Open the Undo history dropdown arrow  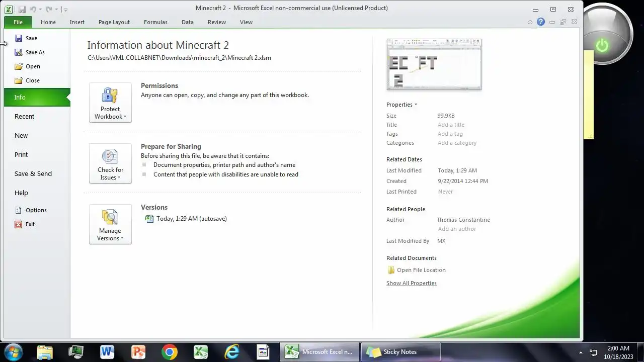click(40, 10)
